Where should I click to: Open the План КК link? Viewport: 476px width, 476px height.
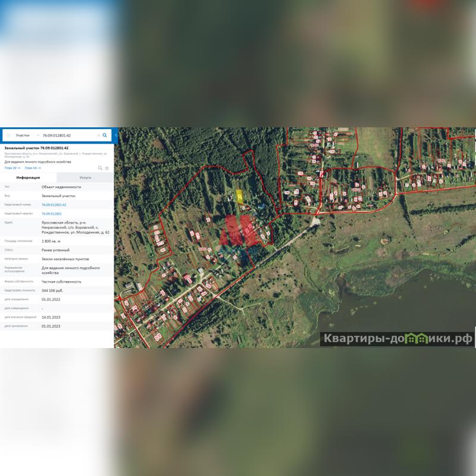point(33,168)
